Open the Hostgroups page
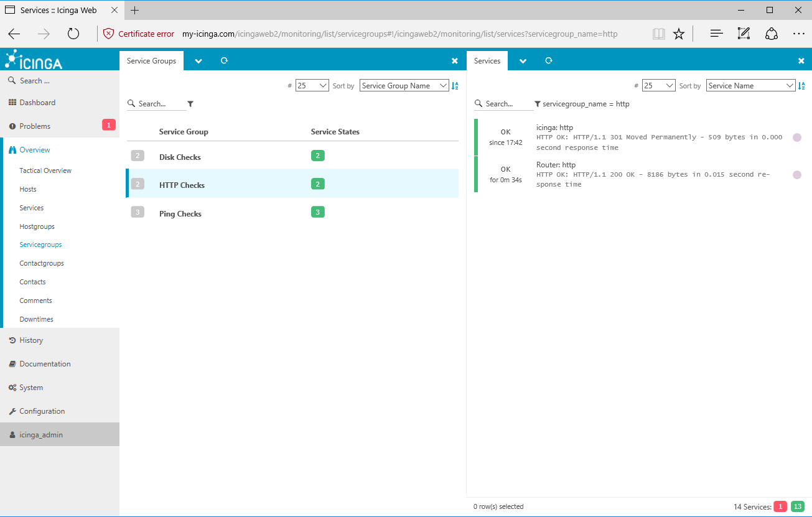This screenshot has height=517, width=812. 37,226
